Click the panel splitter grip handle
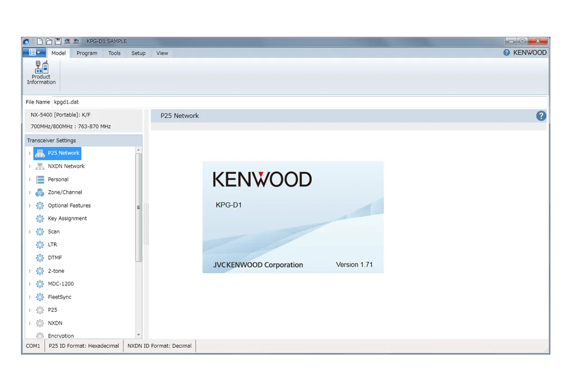Image resolution: width=571 pixels, height=392 pixels. pyautogui.click(x=147, y=223)
